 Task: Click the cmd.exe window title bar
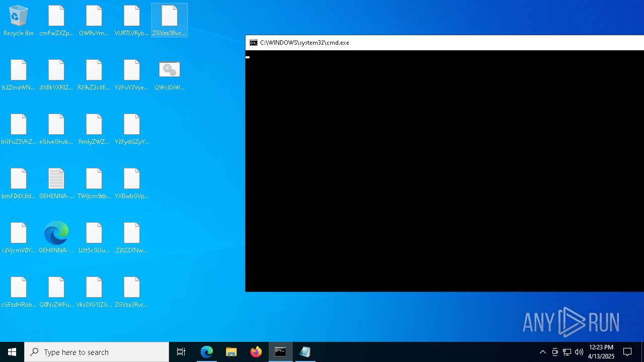coord(445,43)
